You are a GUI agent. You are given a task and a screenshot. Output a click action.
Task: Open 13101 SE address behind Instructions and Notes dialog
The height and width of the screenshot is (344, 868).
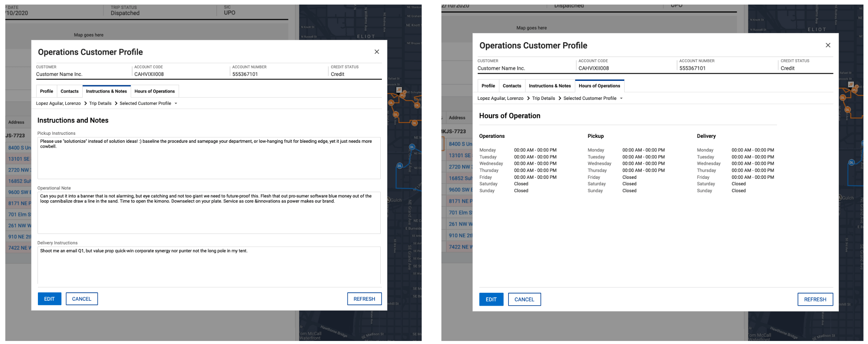click(x=19, y=159)
